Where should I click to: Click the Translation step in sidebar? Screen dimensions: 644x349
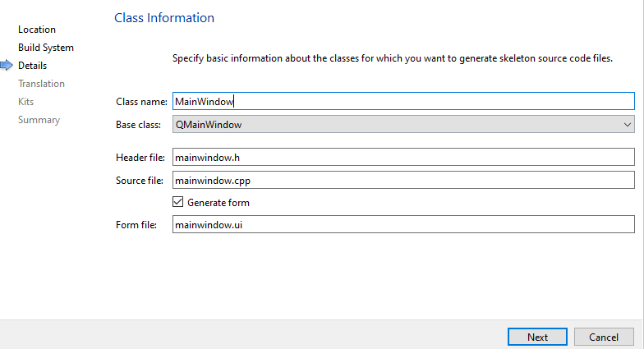[x=41, y=84]
